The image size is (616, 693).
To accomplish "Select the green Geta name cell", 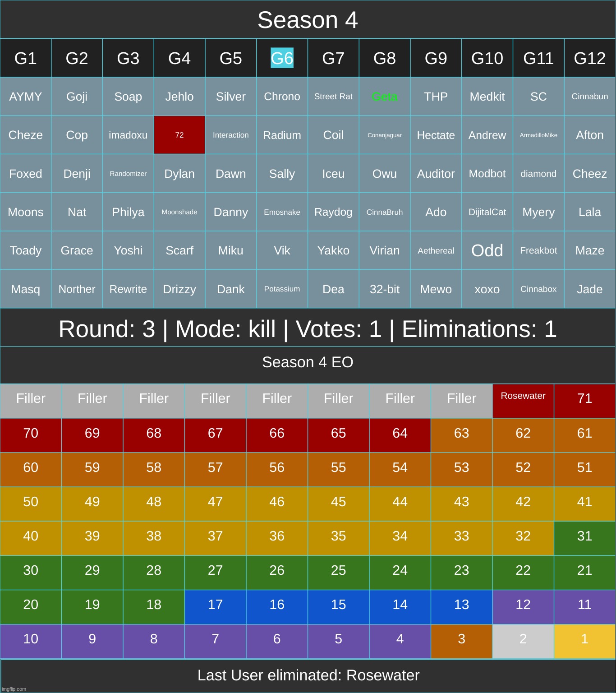I will pos(385,97).
